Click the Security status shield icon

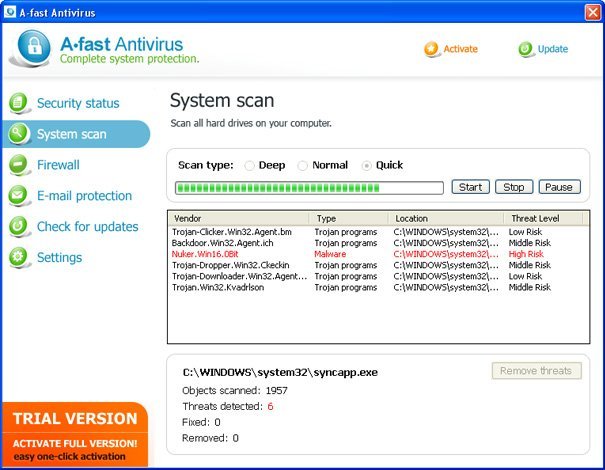[18, 103]
